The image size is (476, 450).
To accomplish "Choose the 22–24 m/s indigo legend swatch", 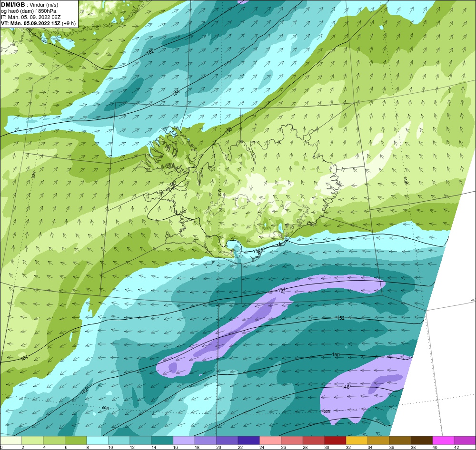I will [x=248, y=440].
